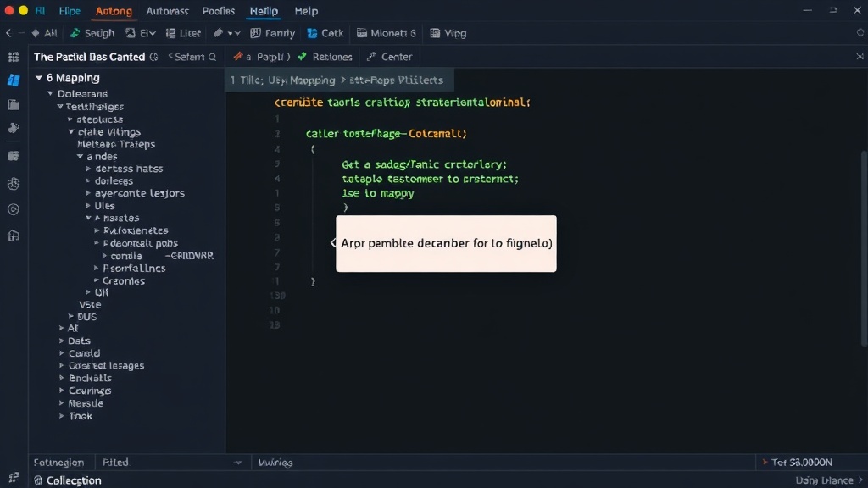Click the Setigh toolbar icon

click(x=75, y=33)
